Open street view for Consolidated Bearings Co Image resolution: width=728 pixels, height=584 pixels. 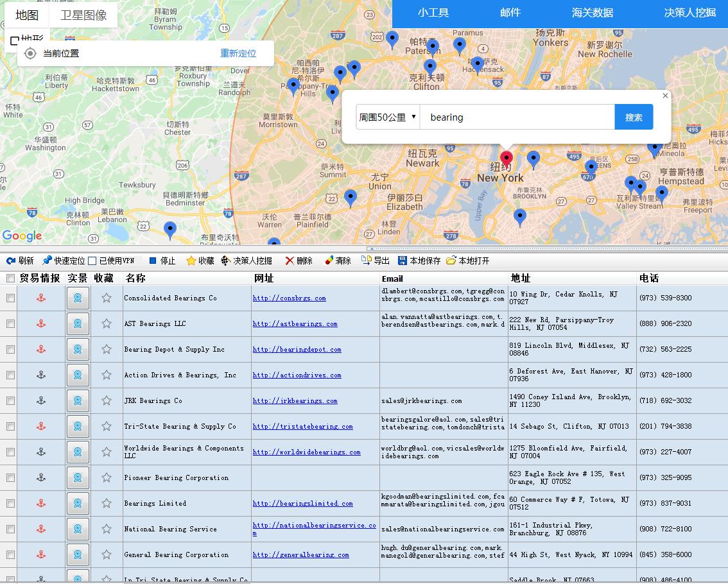78,298
